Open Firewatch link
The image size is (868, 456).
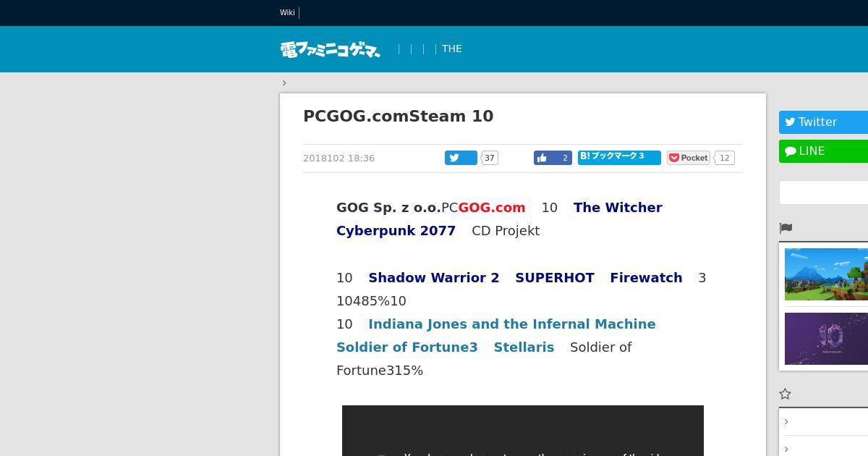pyautogui.click(x=646, y=278)
